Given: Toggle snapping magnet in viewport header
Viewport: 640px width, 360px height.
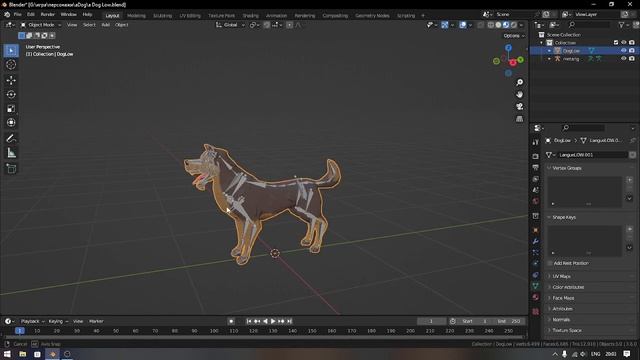Looking at the screenshot, I should click(x=267, y=25).
